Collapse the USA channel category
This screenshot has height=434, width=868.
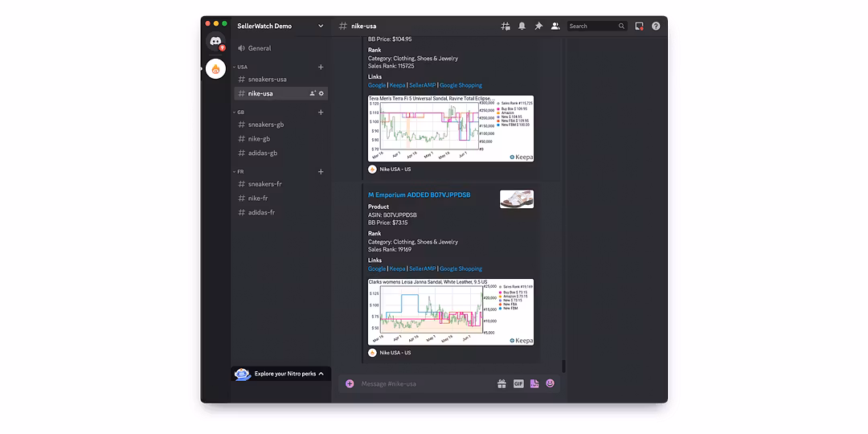pyautogui.click(x=242, y=68)
